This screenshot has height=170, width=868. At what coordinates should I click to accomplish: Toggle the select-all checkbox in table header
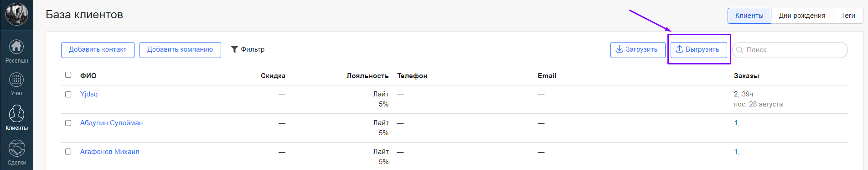[68, 75]
